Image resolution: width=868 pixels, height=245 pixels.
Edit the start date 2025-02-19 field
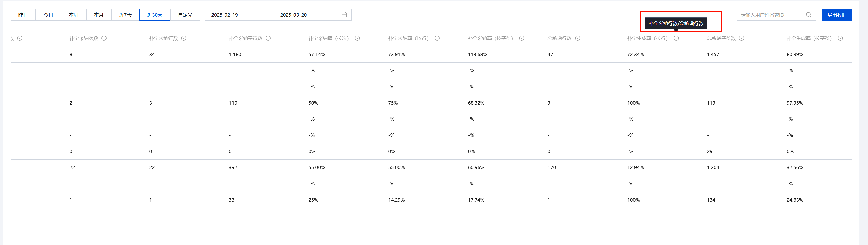[224, 15]
